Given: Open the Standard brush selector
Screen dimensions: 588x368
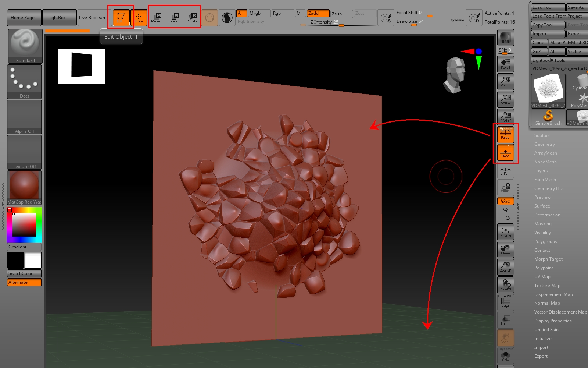Looking at the screenshot, I should click(x=25, y=46).
